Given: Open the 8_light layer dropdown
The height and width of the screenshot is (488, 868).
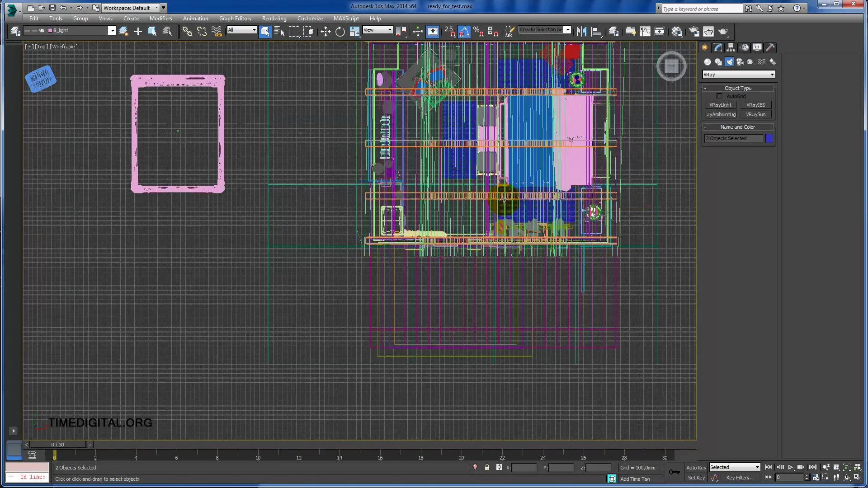Looking at the screenshot, I should tap(112, 30).
